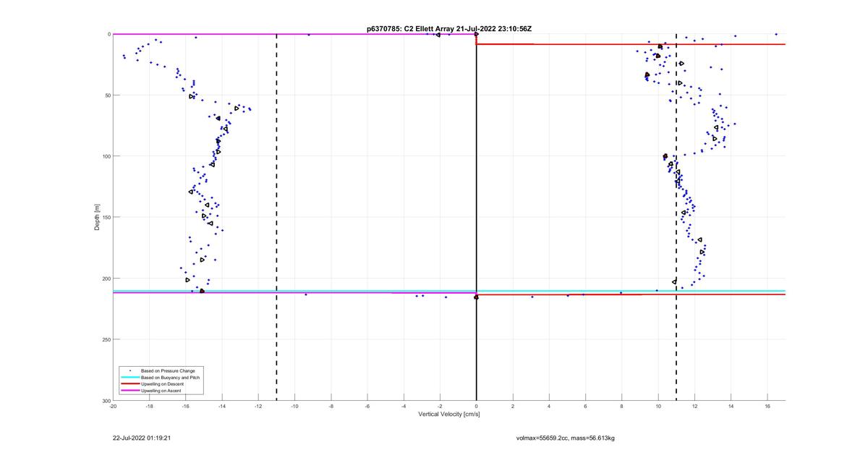
Task: Click the dashed vertical line at -11 cm/s
Action: tap(277, 217)
